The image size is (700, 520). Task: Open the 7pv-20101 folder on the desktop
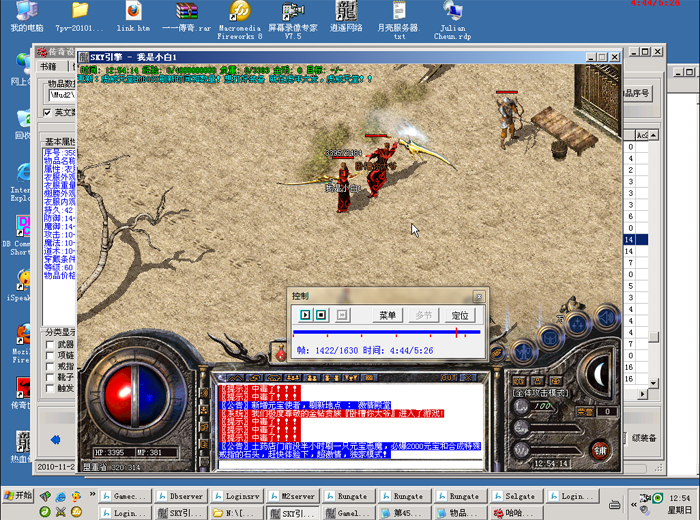[79, 17]
